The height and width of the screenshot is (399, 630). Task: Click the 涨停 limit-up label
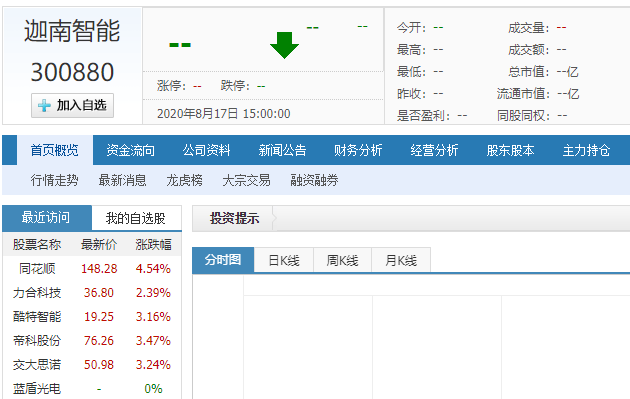tap(172, 86)
